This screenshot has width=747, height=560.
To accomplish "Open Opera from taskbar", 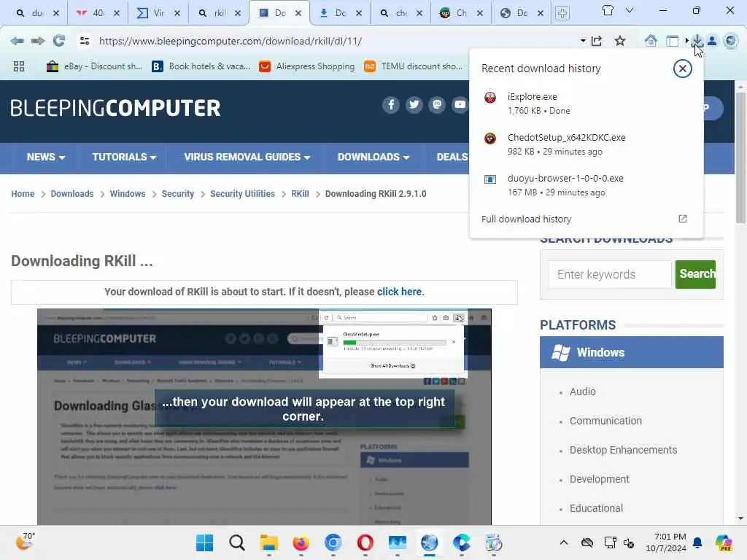I will (x=365, y=542).
